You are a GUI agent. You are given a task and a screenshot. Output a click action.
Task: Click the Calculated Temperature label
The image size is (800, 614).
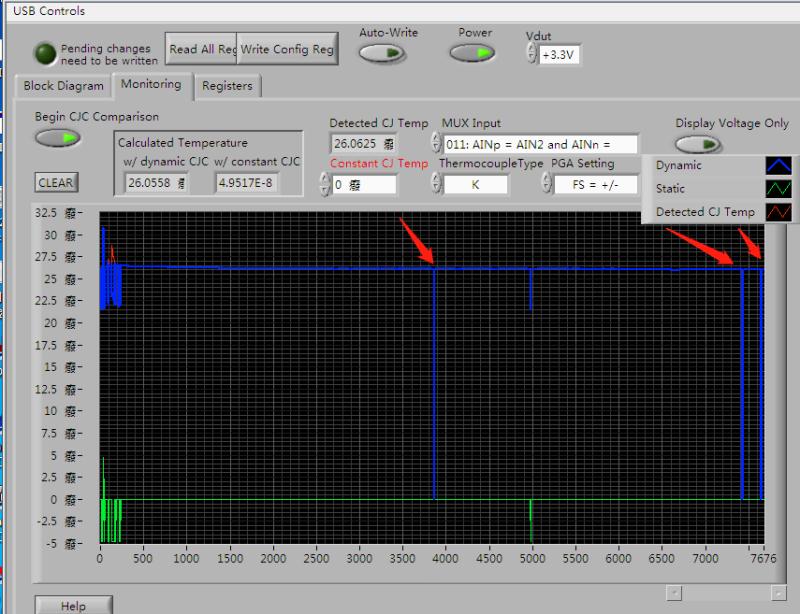(x=183, y=142)
